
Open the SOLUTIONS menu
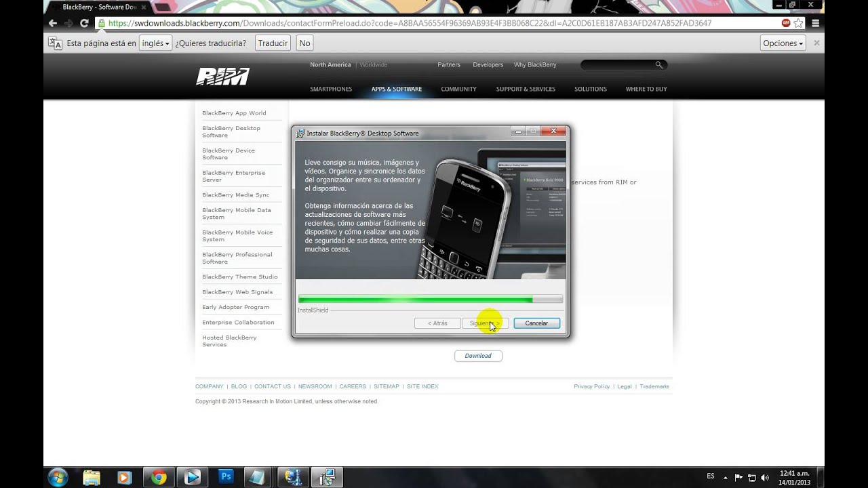pyautogui.click(x=591, y=89)
